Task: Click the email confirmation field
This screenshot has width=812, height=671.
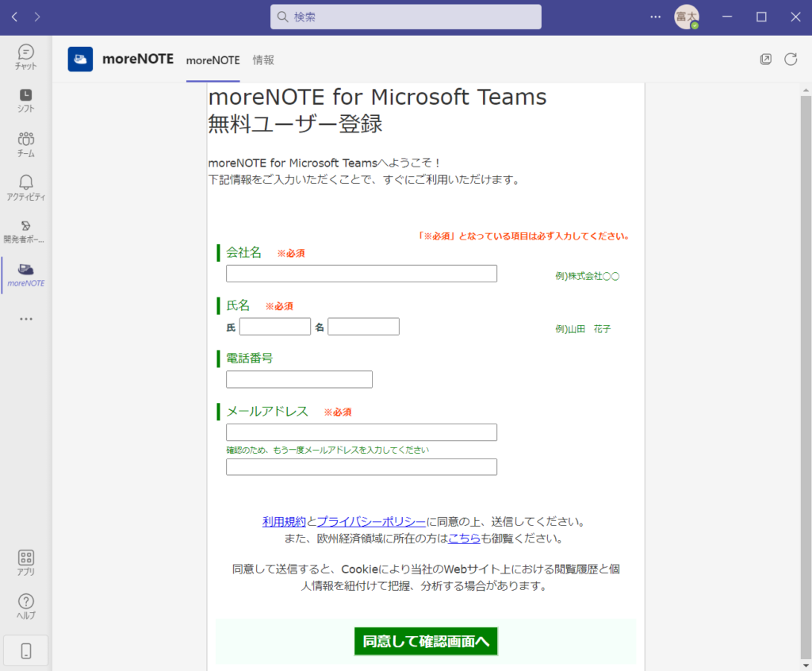Action: [x=362, y=467]
